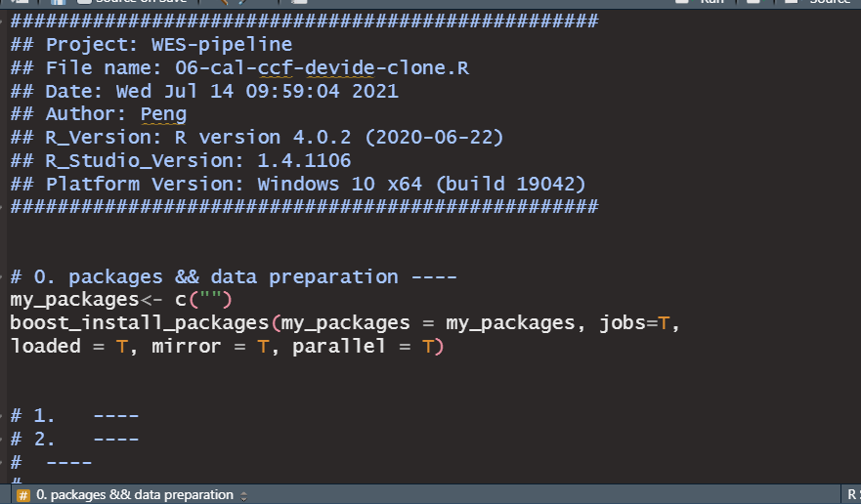
Task: Click the misspelled word 'Peng' in Author line
Action: (163, 114)
